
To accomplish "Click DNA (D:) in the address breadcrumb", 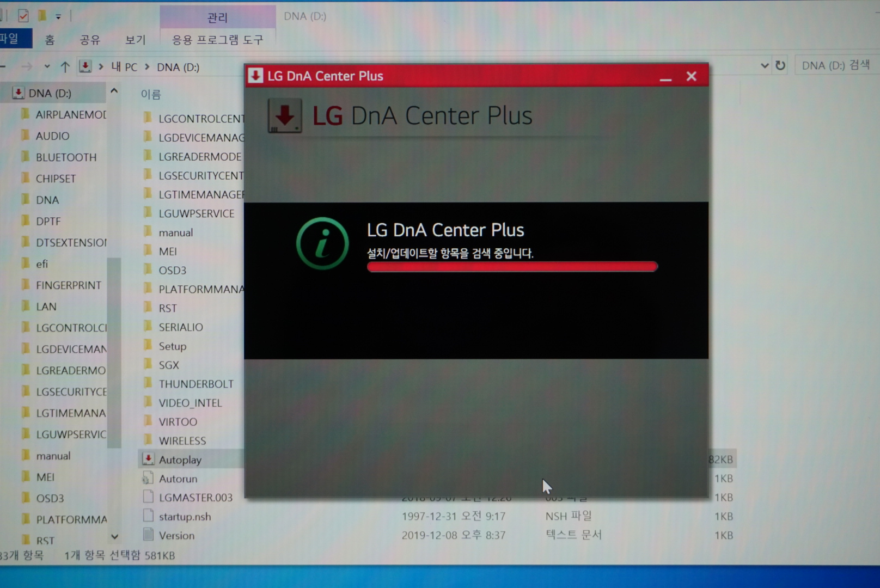I will (x=178, y=67).
